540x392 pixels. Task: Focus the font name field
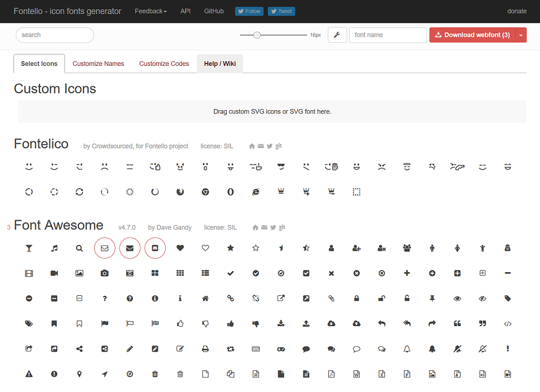388,35
